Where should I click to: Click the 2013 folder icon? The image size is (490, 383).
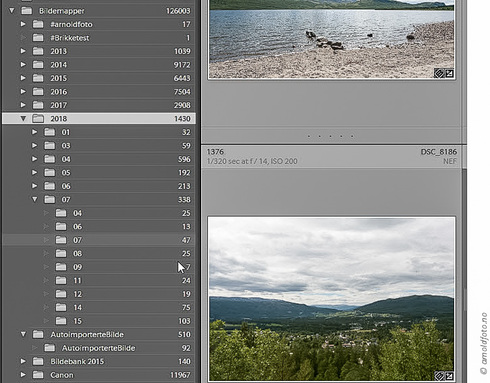38,51
